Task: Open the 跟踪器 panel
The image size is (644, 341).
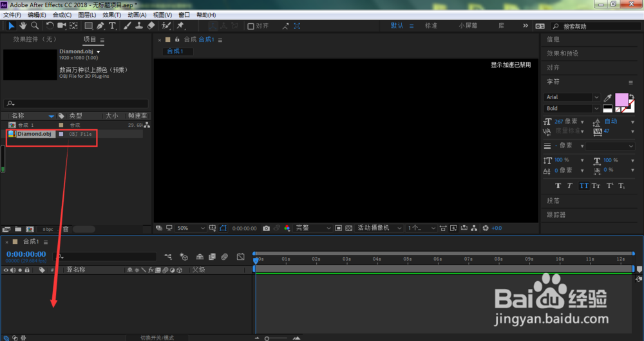Action: pos(556,215)
